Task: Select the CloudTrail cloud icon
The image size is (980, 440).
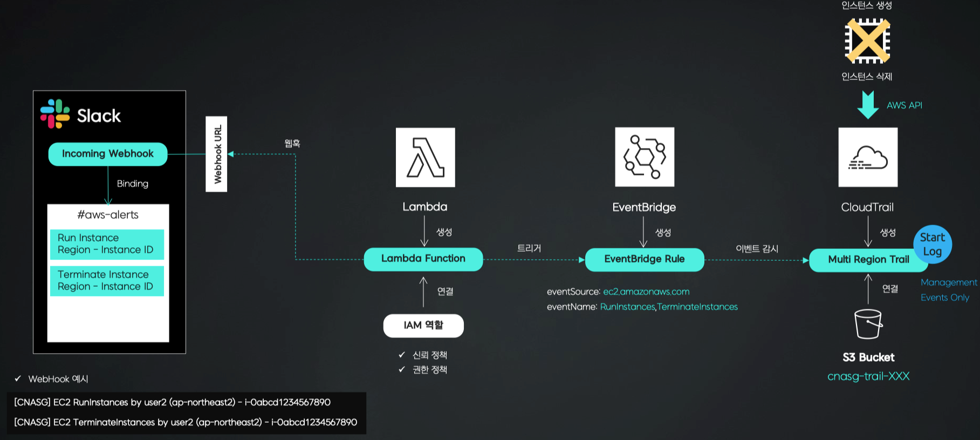Action: tap(868, 158)
